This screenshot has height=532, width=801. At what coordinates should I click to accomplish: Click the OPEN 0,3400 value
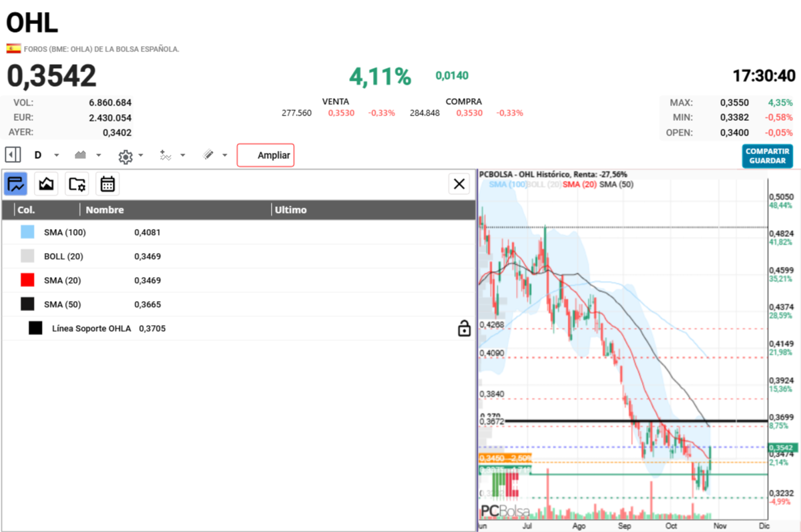[734, 132]
